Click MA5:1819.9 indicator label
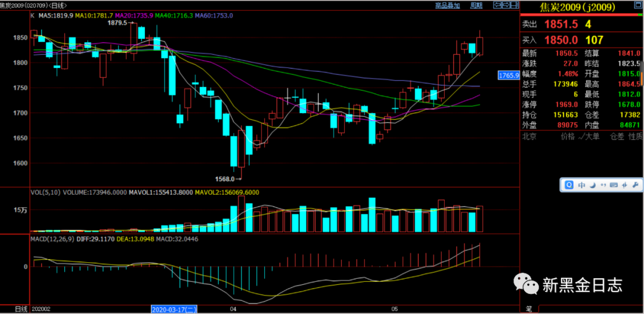644x314 pixels. [56, 15]
